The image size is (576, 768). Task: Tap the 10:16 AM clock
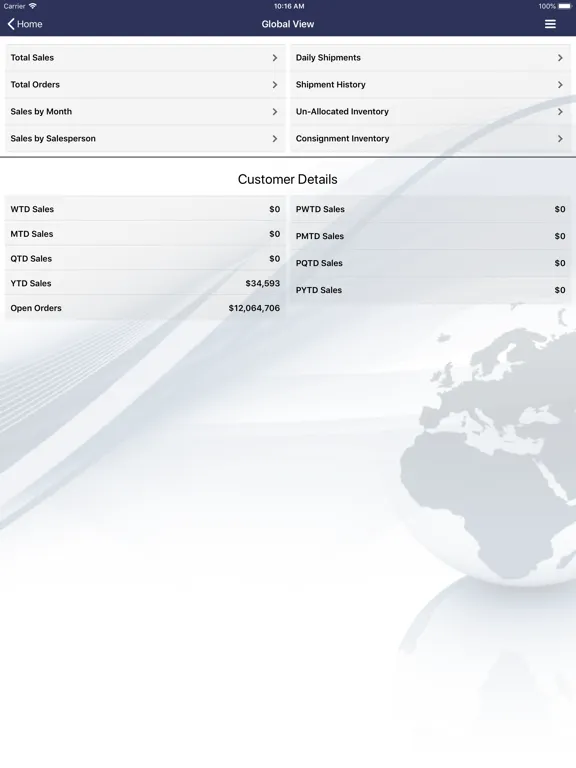click(x=289, y=6)
